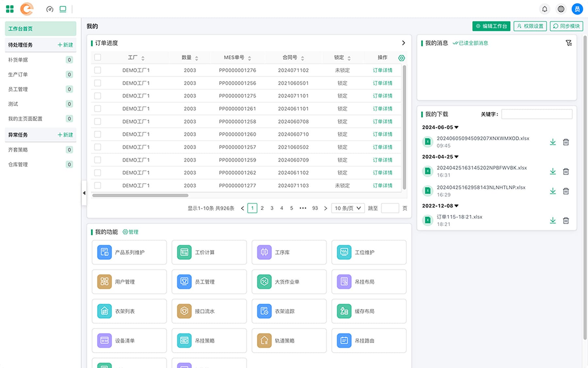Select 工作台首页 in the sidebar
Viewport: 588px width, 368px height.
click(x=40, y=29)
